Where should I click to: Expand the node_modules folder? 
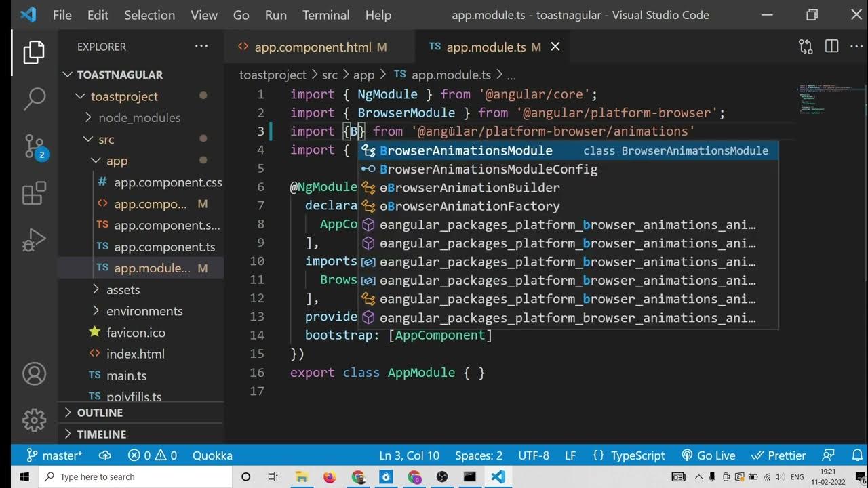pos(139,118)
